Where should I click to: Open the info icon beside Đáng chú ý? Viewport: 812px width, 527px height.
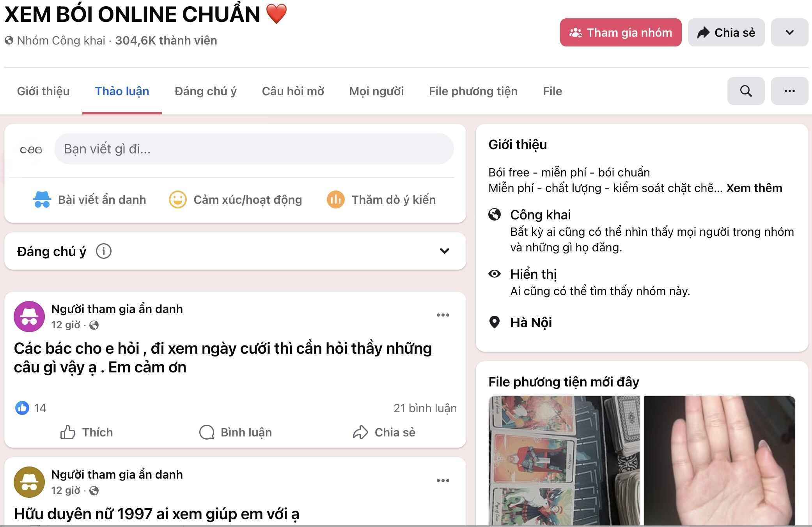[104, 251]
